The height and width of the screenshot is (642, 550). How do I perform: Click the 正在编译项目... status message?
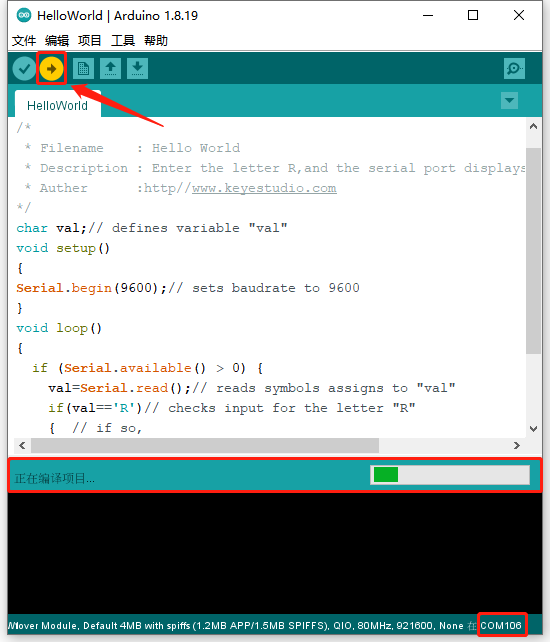[x=54, y=478]
